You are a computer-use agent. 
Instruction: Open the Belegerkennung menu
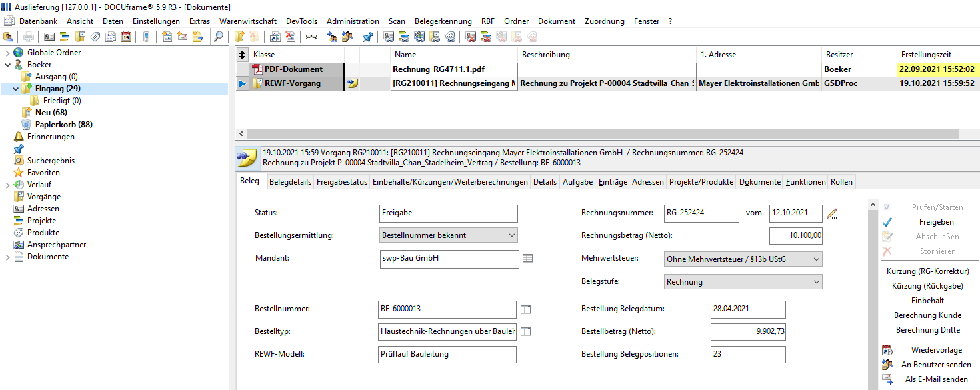[x=443, y=21]
